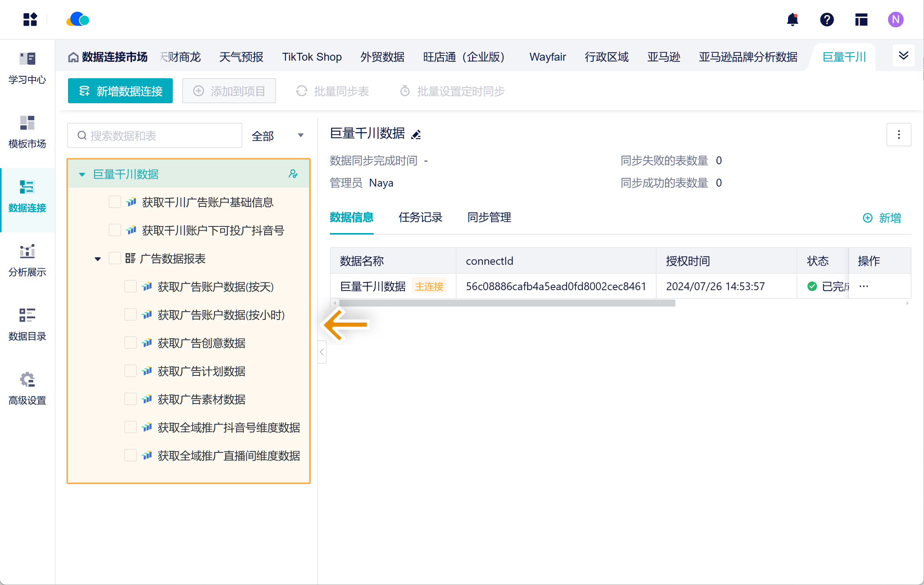The width and height of the screenshot is (924, 585).
Task: Click the 搜索数据和表 search field
Action: pos(154,135)
